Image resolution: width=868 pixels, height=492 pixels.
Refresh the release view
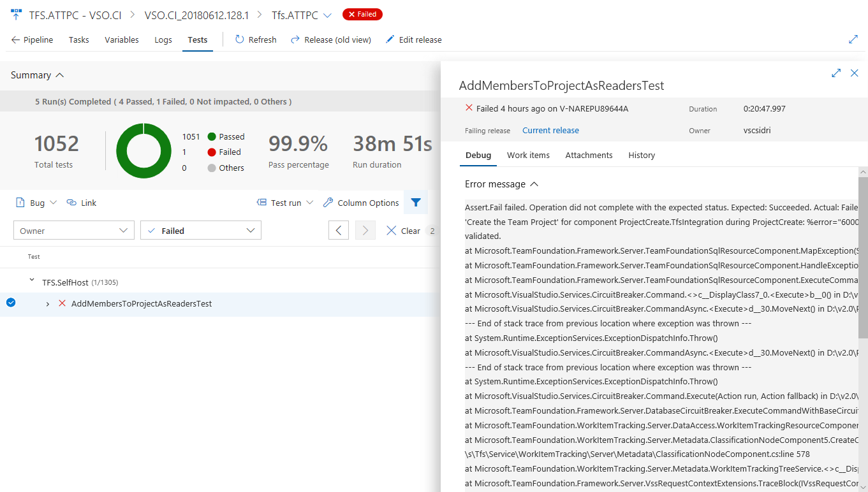click(256, 40)
